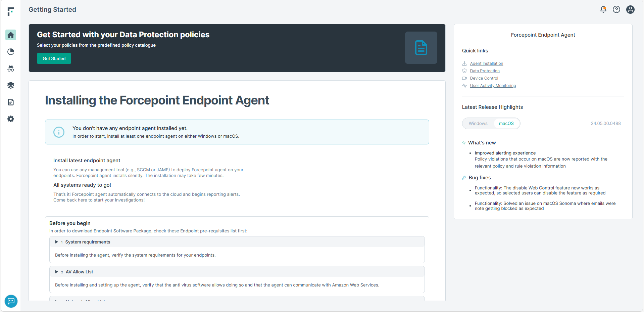This screenshot has height=312, width=644.
Task: Open the chat support bubble
Action: click(11, 301)
